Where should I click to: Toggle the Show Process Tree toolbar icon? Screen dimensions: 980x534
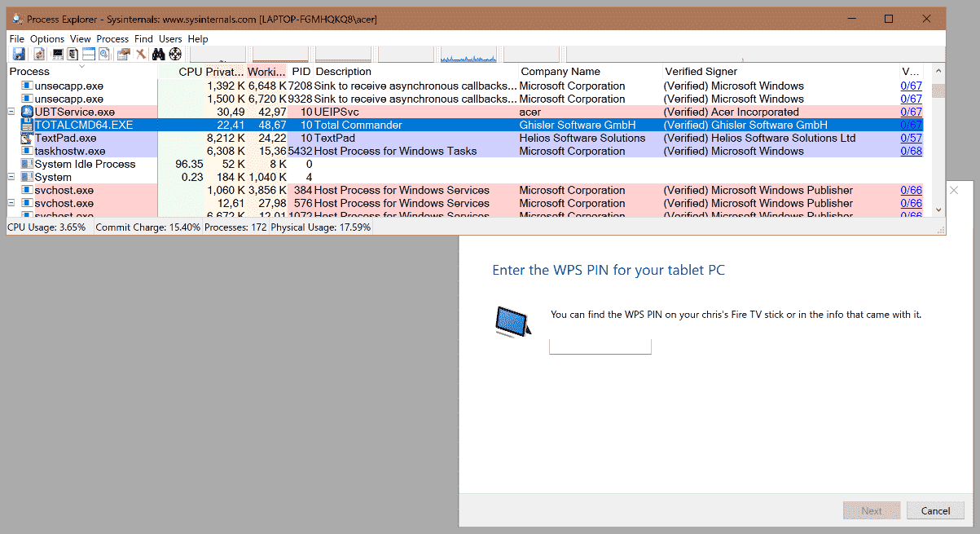coord(73,54)
